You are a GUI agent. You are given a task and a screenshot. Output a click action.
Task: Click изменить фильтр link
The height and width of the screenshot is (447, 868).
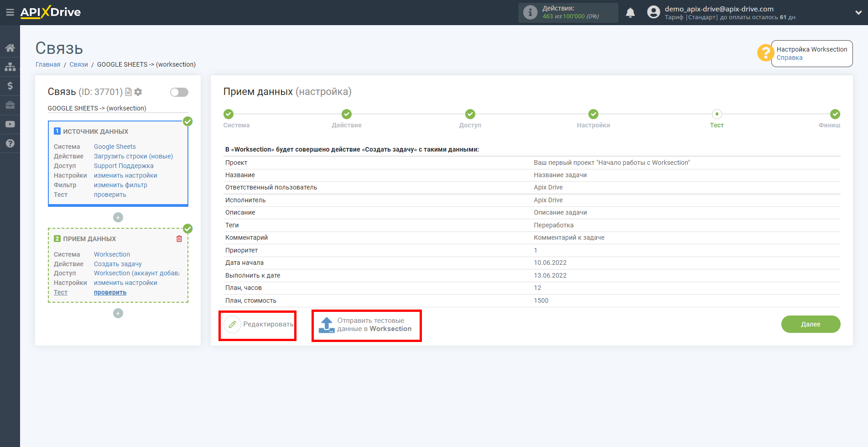coord(120,185)
